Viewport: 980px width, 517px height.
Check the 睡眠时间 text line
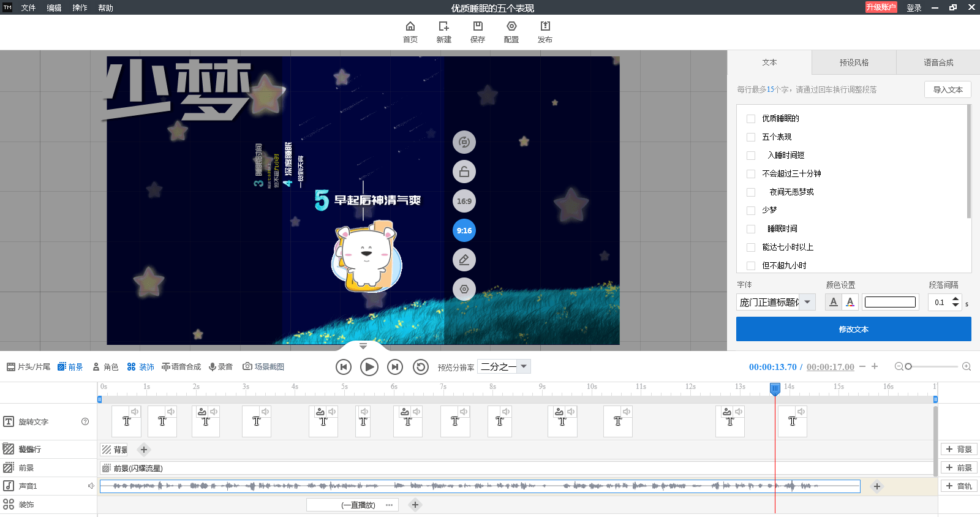[x=751, y=229]
